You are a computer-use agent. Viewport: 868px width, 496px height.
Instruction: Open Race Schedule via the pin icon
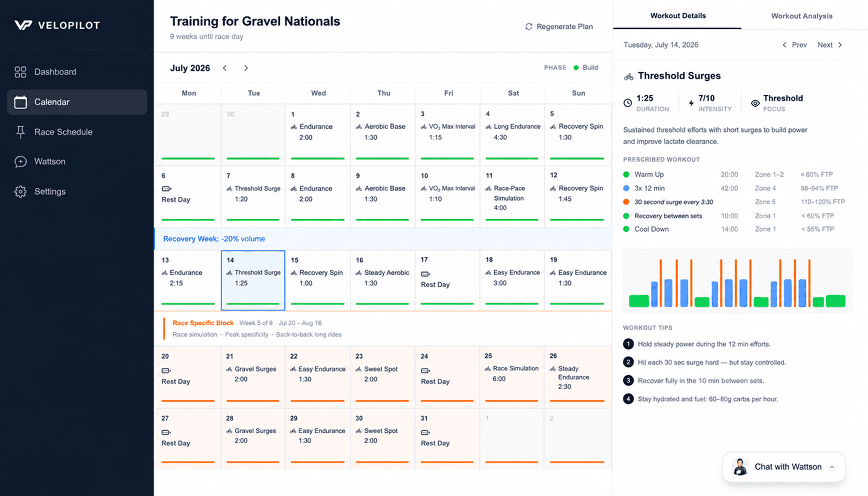20,132
